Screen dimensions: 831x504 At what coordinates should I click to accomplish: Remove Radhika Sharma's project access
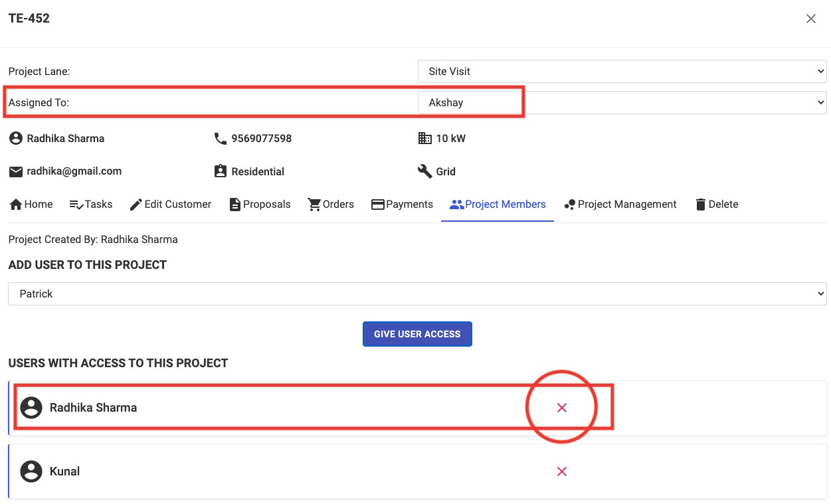point(561,408)
